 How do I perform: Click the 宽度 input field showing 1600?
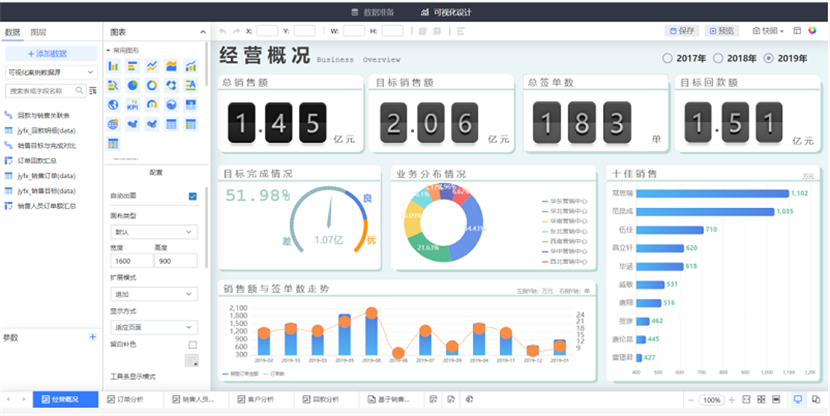point(126,261)
